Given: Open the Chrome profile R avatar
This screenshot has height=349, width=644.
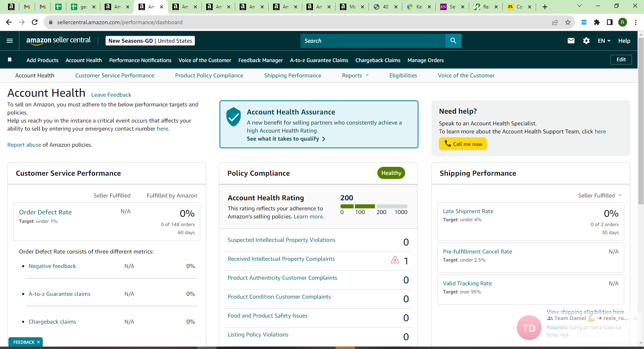Looking at the screenshot, I should pos(623,22).
